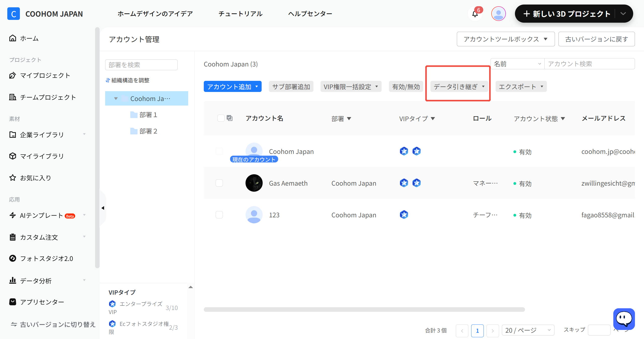Click the VIP badge in row 123
Image resolution: width=644 pixels, height=339 pixels.
pyautogui.click(x=404, y=215)
